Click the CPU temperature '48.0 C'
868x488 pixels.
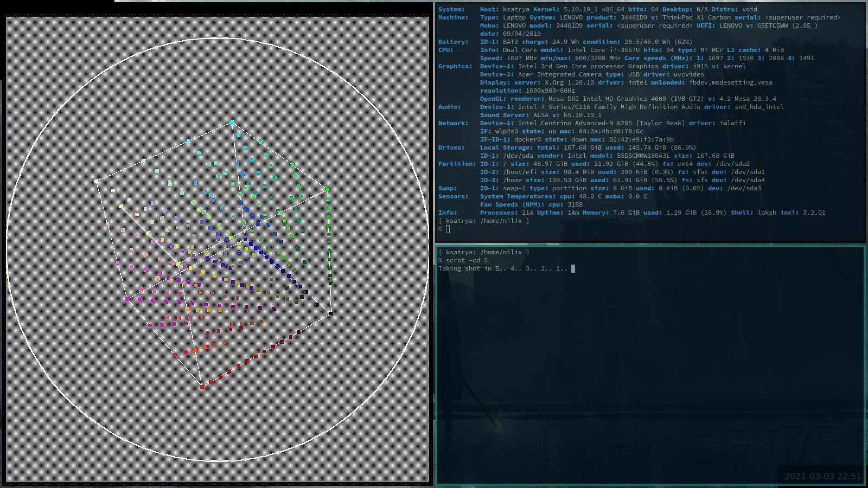pos(590,196)
